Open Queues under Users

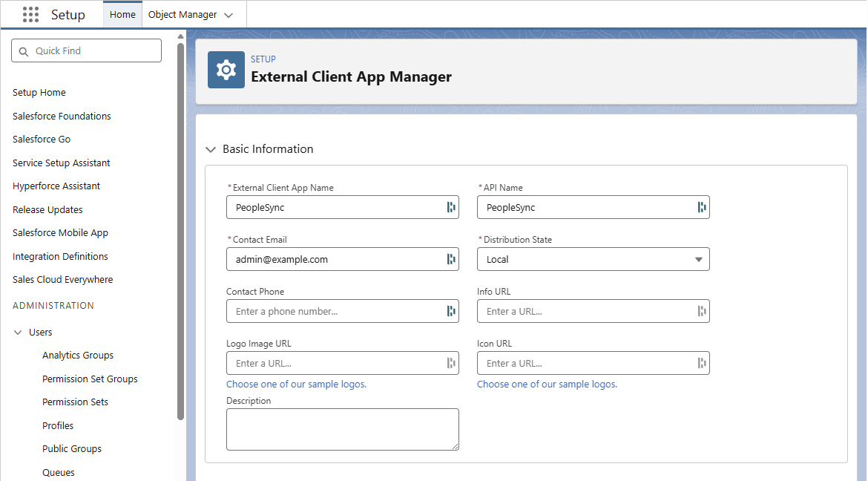tap(58, 473)
